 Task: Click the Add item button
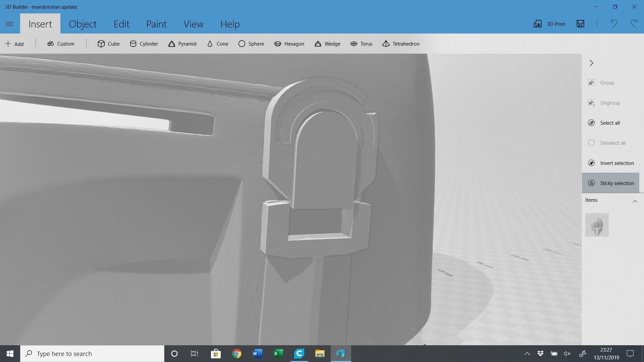pyautogui.click(x=14, y=44)
